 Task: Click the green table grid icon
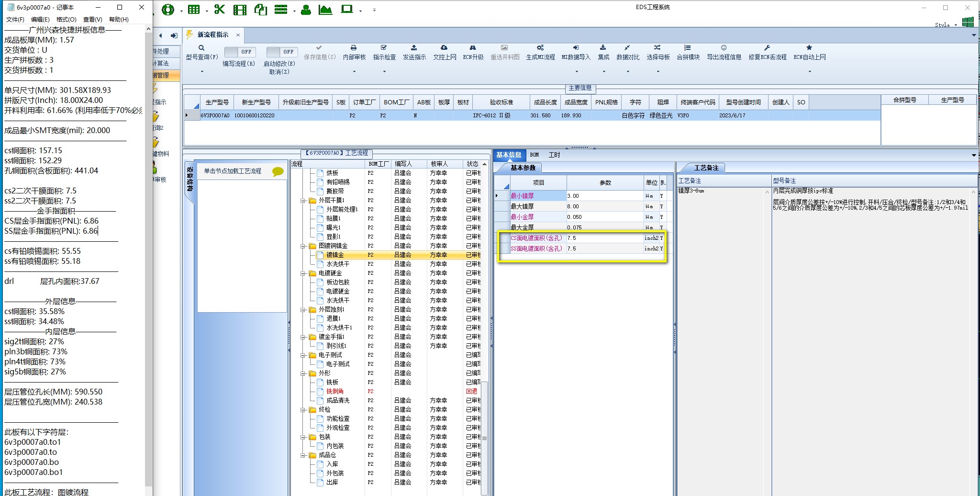coord(194,10)
